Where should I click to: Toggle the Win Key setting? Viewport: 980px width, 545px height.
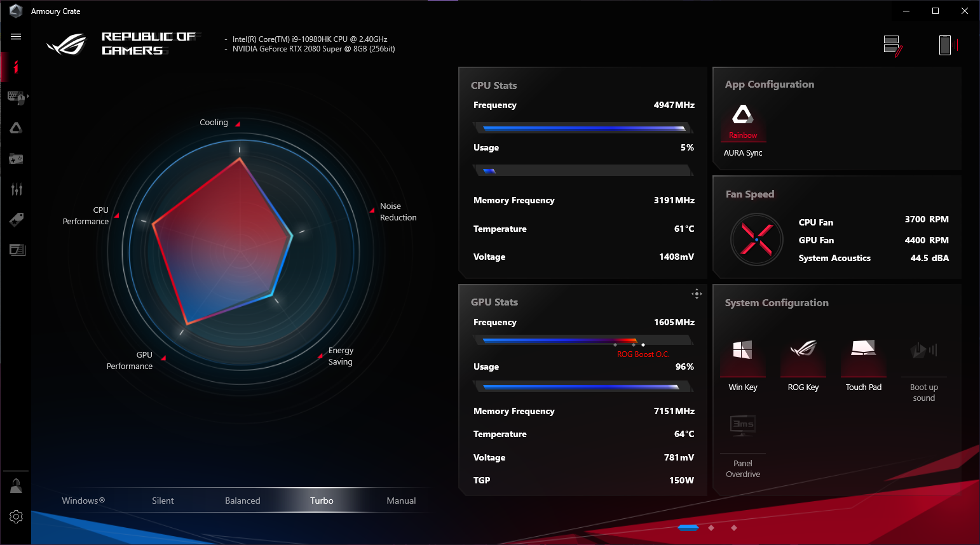pyautogui.click(x=742, y=365)
